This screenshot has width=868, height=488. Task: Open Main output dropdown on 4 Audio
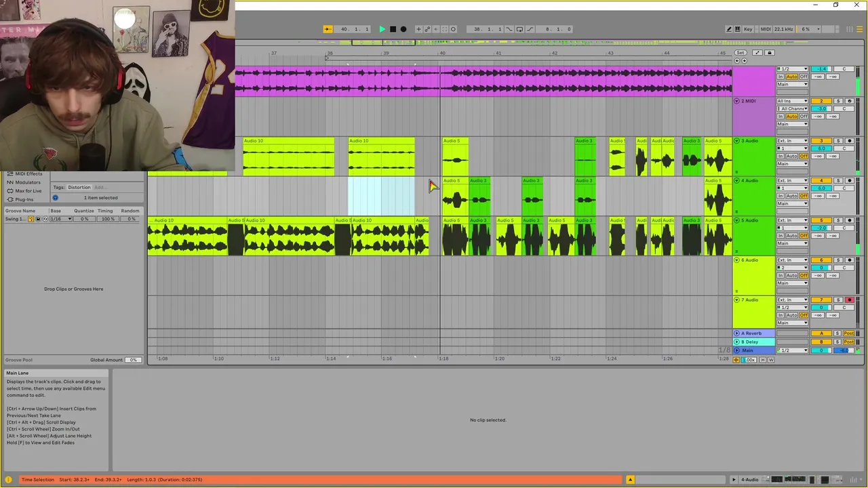pyautogui.click(x=792, y=203)
